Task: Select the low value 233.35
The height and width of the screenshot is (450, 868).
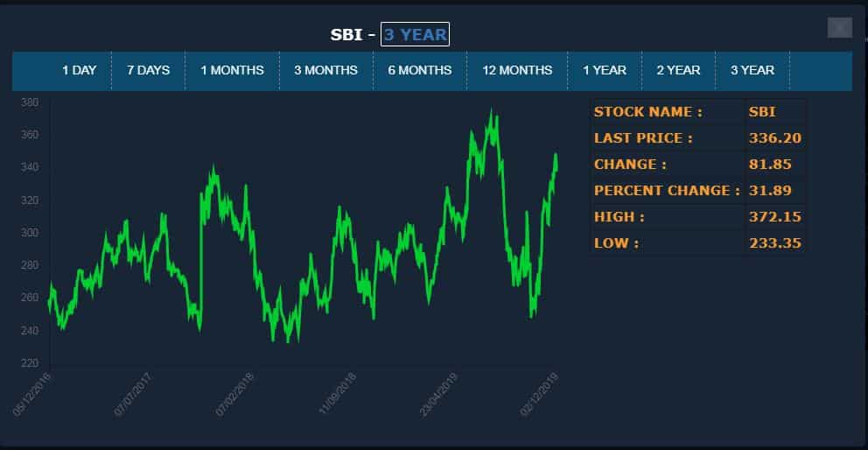Action: point(775,243)
